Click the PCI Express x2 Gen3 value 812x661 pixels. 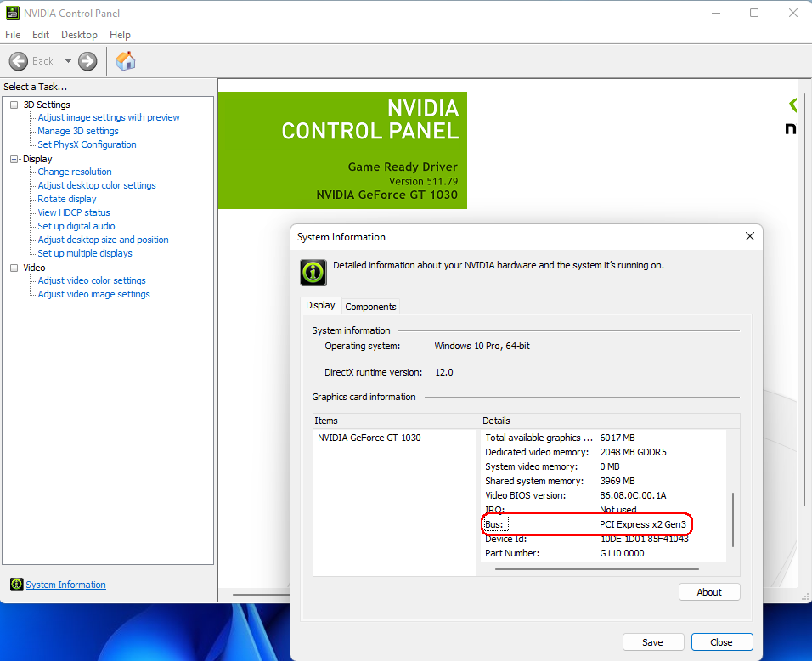[x=643, y=524]
